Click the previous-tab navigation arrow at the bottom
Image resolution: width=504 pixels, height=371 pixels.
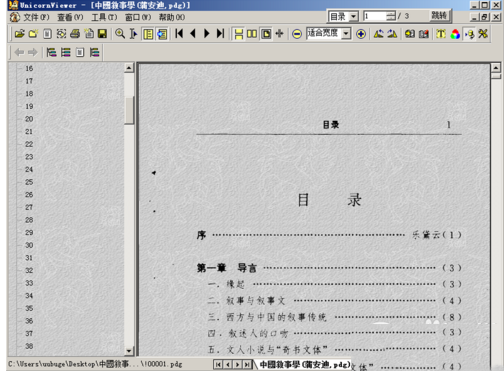click(228, 365)
